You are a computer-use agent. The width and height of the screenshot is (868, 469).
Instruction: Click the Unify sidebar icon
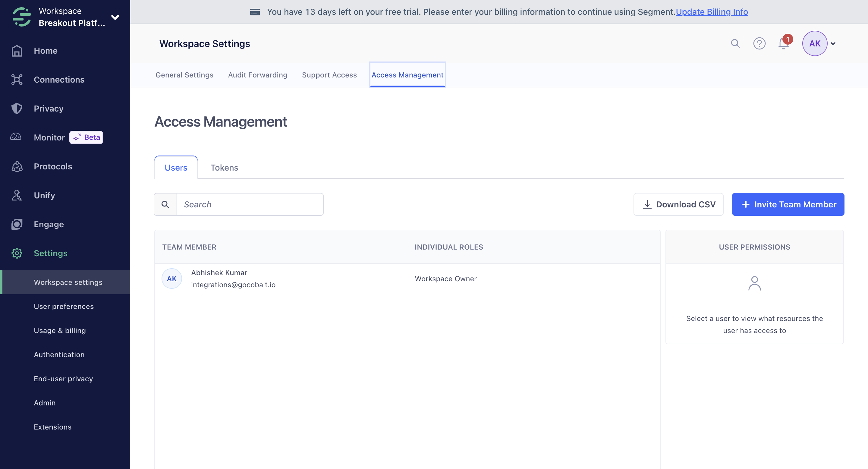17,195
